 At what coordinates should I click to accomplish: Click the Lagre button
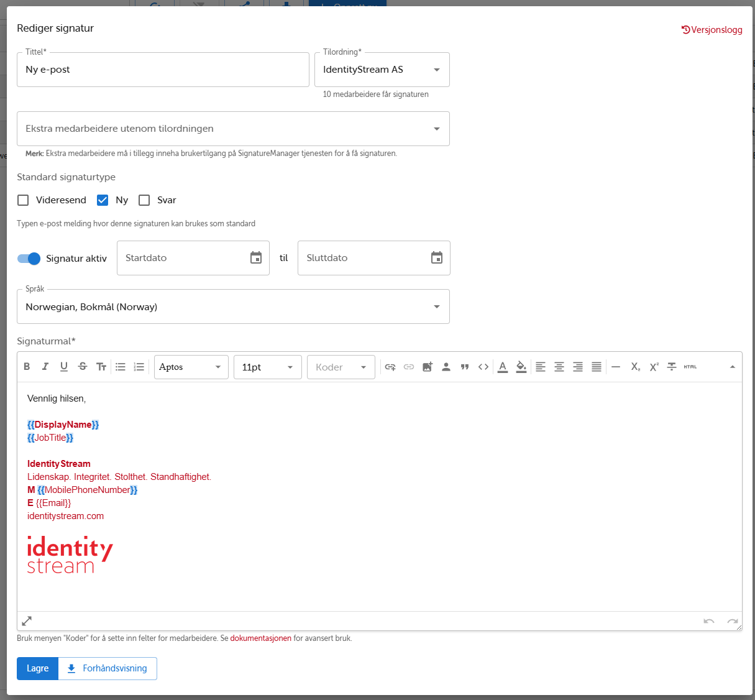37,668
